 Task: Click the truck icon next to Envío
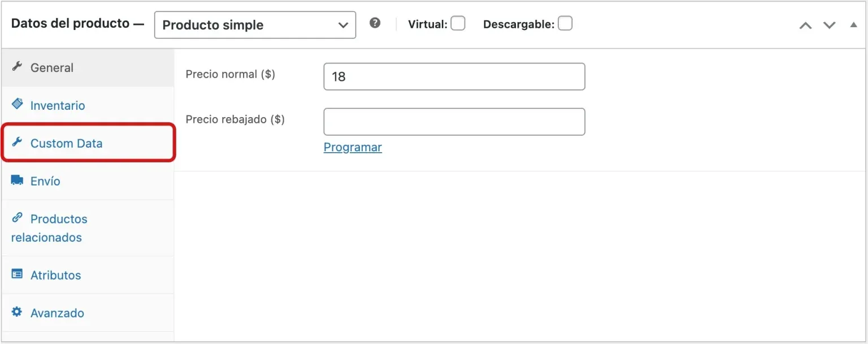pyautogui.click(x=16, y=180)
